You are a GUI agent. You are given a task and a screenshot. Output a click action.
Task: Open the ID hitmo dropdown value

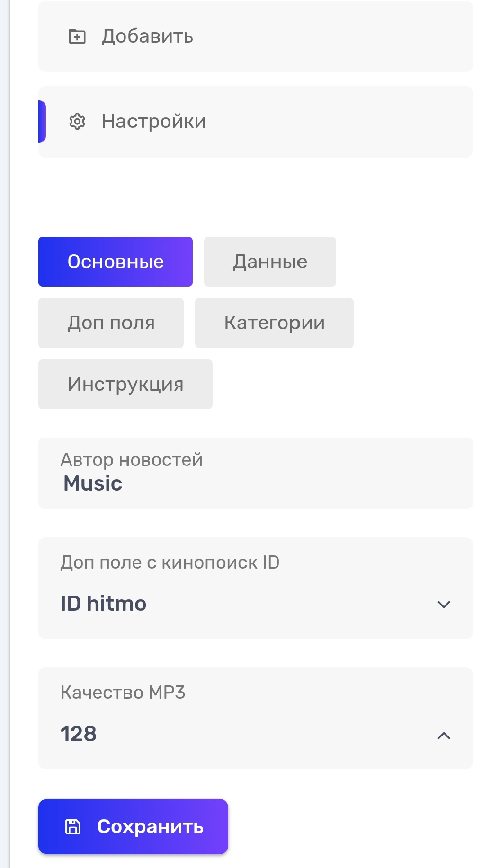click(x=104, y=604)
